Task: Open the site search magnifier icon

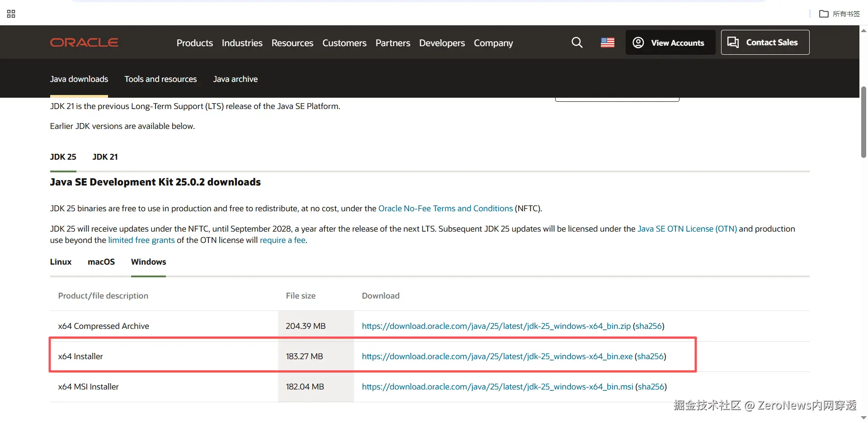Action: (577, 43)
